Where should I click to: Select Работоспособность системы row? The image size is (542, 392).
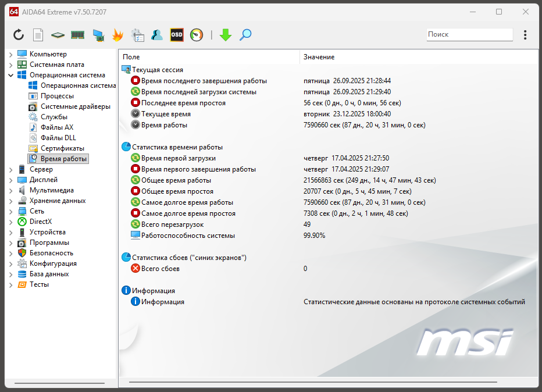point(329,236)
